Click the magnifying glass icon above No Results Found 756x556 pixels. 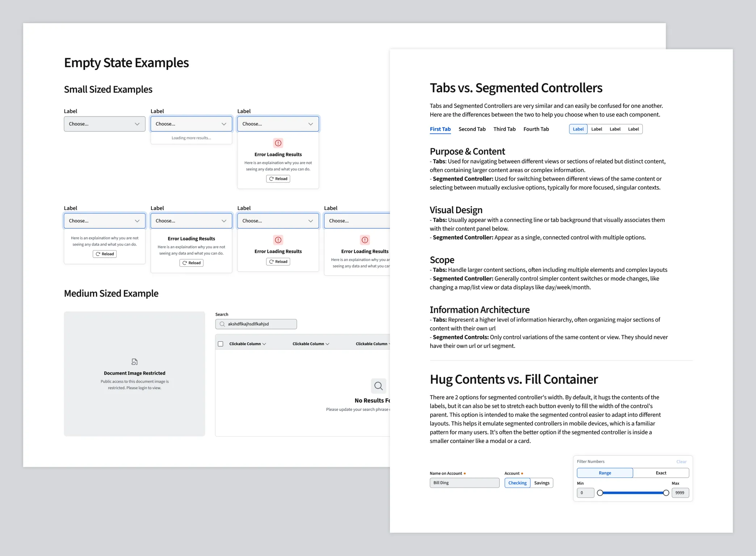(x=378, y=386)
